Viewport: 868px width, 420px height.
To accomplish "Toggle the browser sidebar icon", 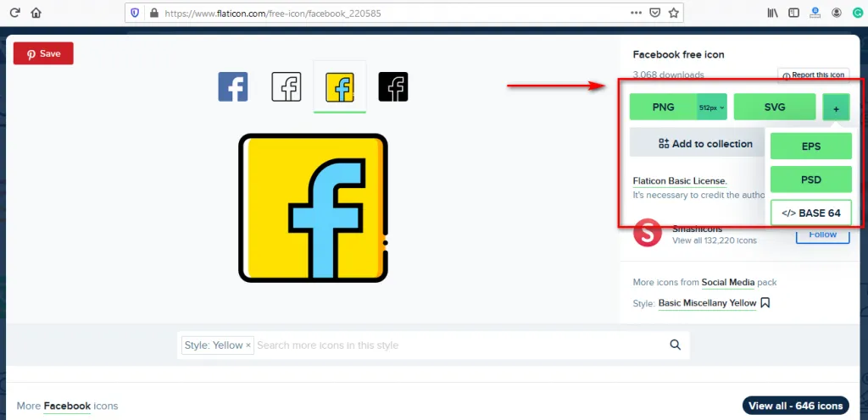I will click(x=793, y=13).
